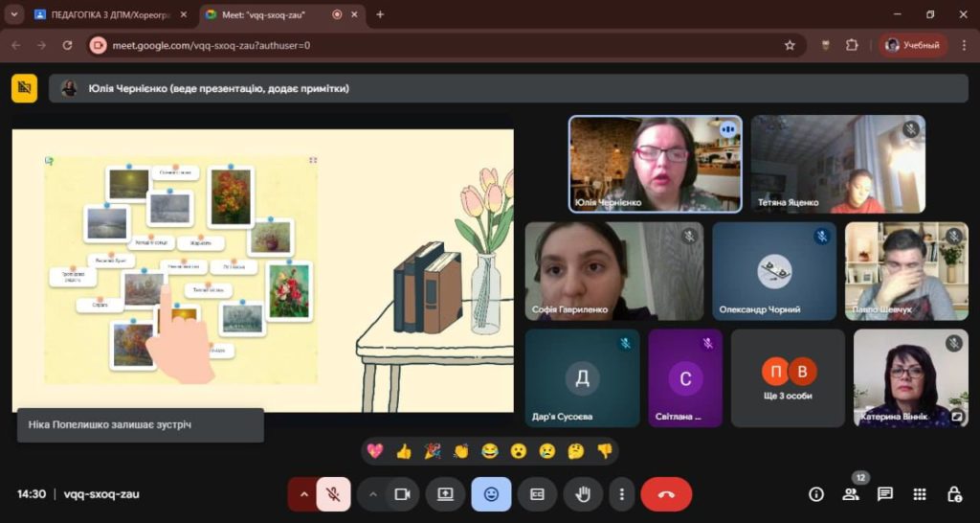Viewport: 980px width, 523px height.
Task: Click the present screen icon
Action: tap(445, 494)
